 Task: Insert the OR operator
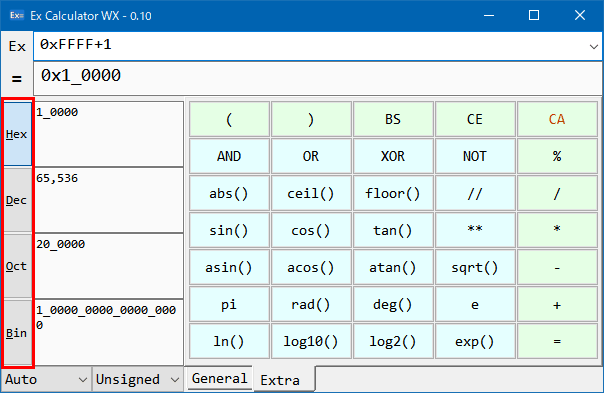click(311, 156)
